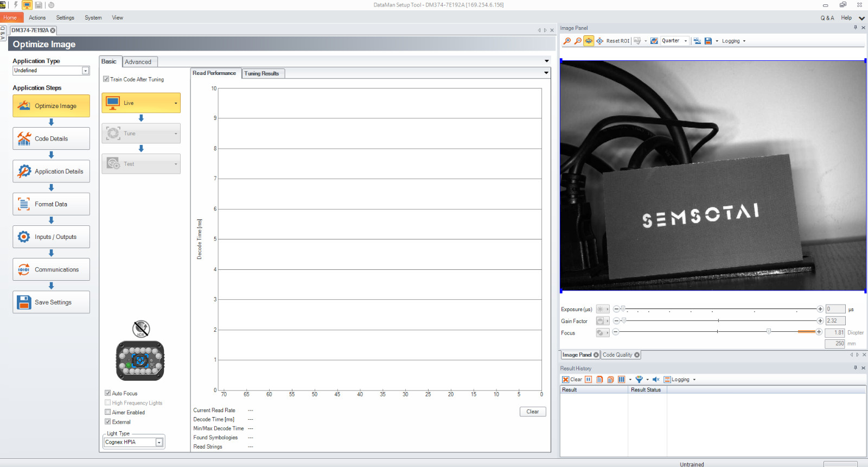Open the View menu

[118, 18]
